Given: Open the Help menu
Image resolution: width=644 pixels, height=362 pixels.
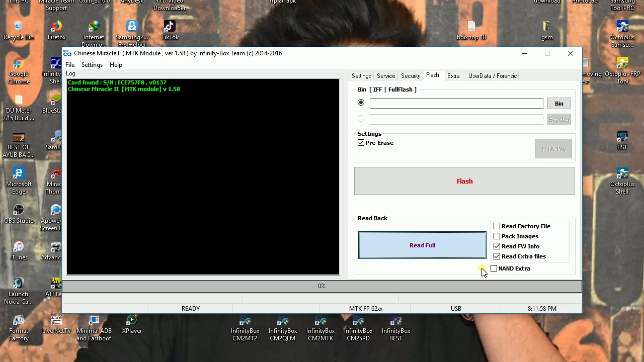Looking at the screenshot, I should click(116, 65).
